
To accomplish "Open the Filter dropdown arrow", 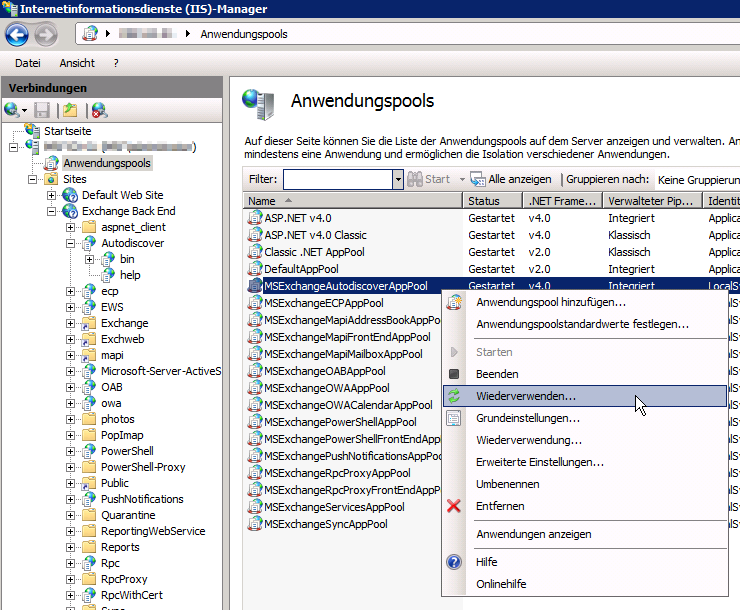I will (398, 179).
